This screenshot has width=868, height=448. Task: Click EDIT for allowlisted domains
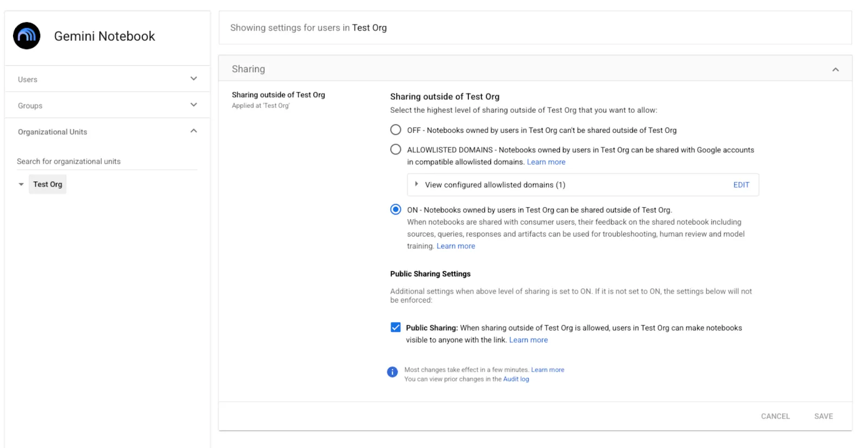(741, 185)
